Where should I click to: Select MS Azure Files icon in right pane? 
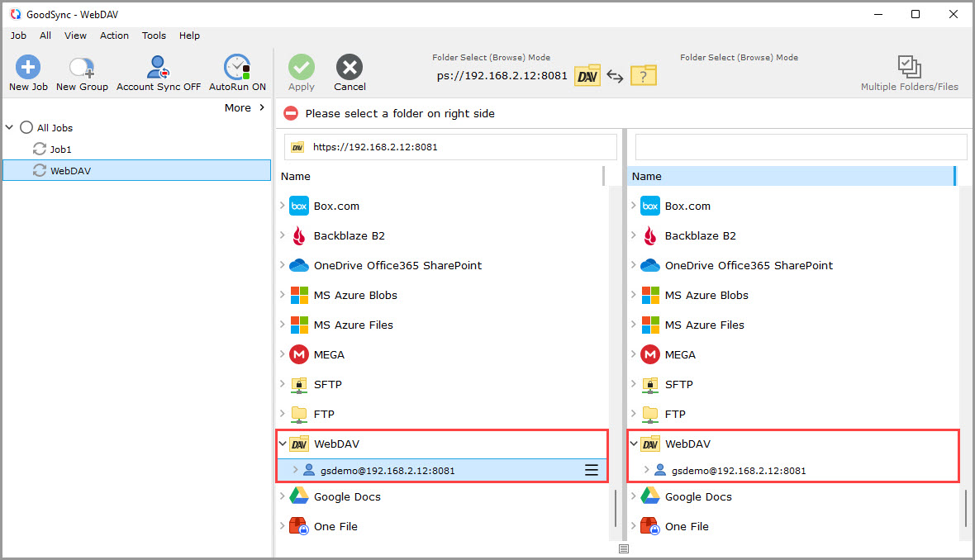pyautogui.click(x=650, y=325)
